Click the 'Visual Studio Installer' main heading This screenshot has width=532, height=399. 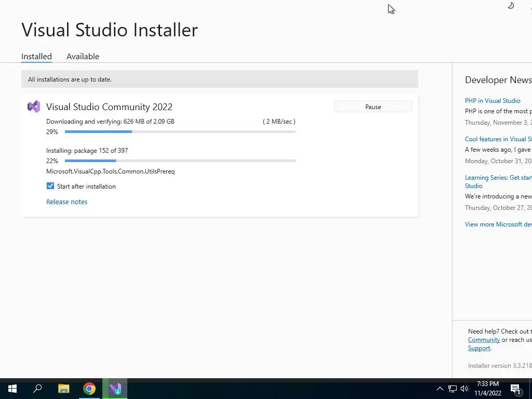pos(109,30)
